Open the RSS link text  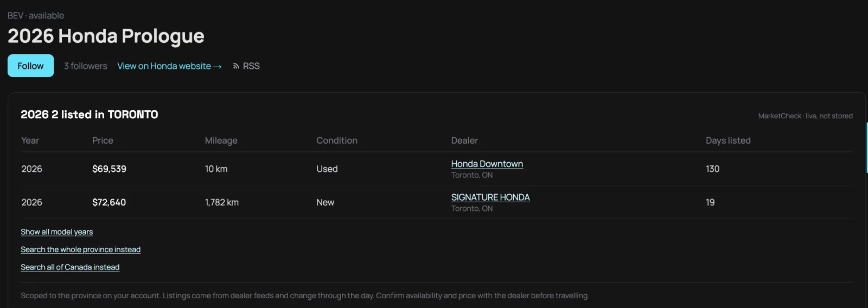tap(251, 66)
